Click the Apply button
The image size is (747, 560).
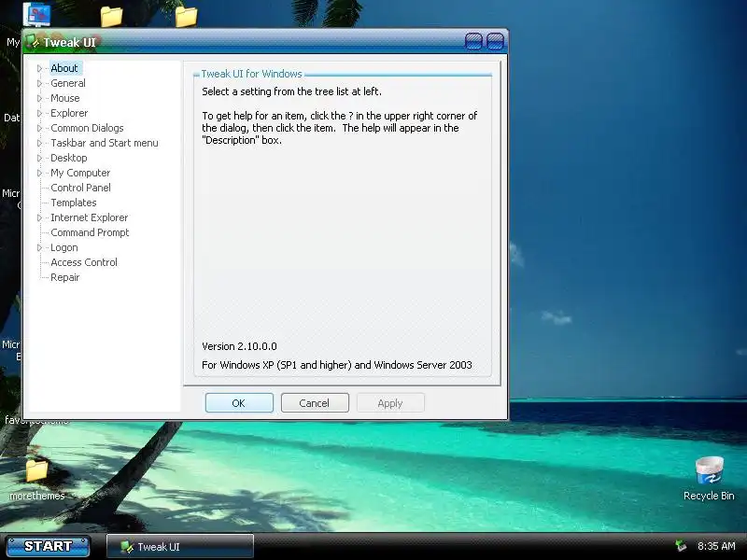(390, 403)
